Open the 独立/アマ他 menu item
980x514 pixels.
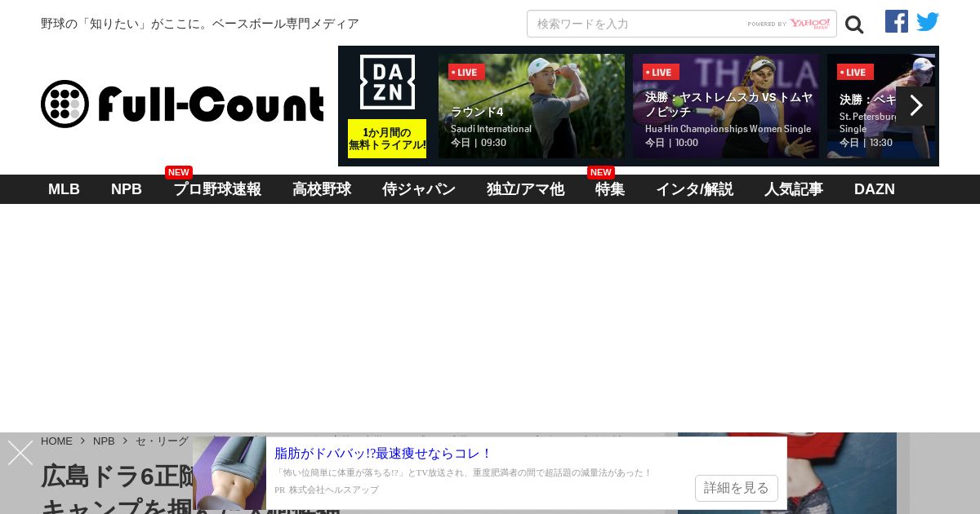pos(525,189)
